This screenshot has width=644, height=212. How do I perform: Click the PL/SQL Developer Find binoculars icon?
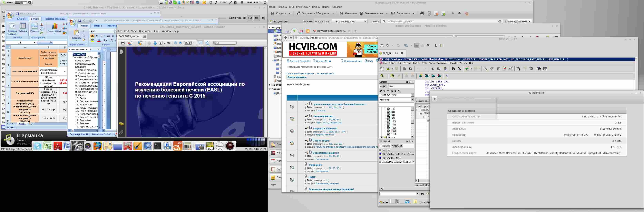point(453,69)
